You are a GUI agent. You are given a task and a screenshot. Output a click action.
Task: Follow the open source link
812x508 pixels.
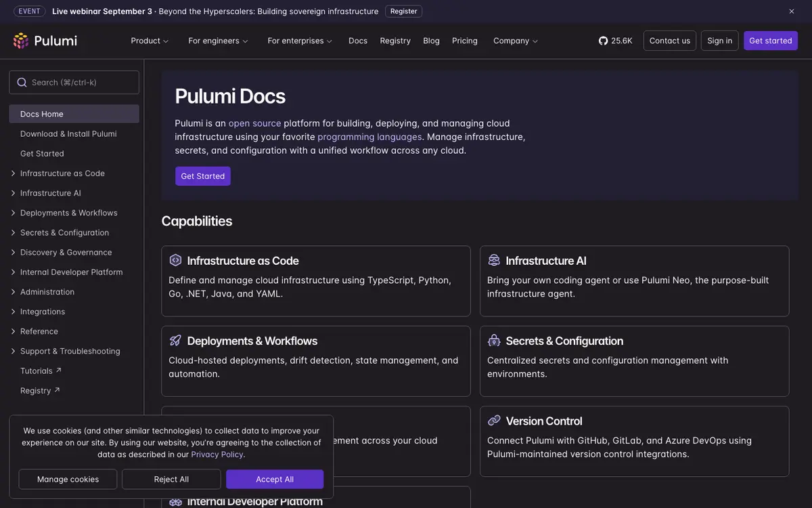tap(254, 123)
